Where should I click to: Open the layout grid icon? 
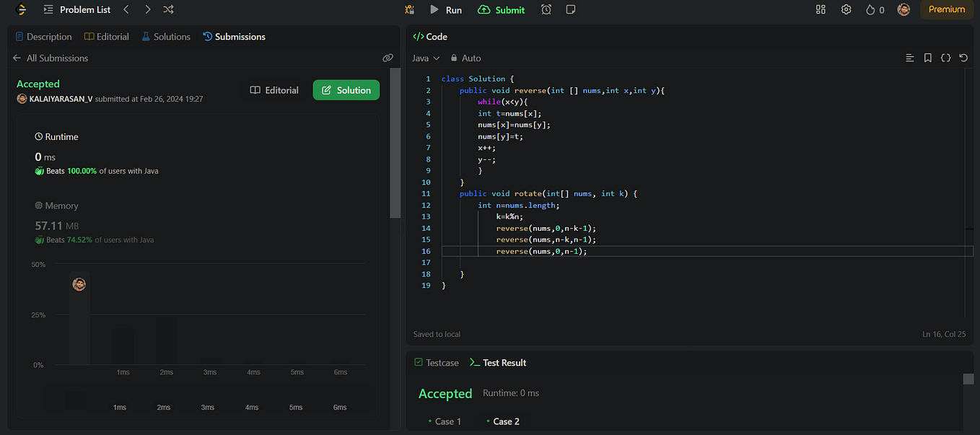pyautogui.click(x=821, y=9)
